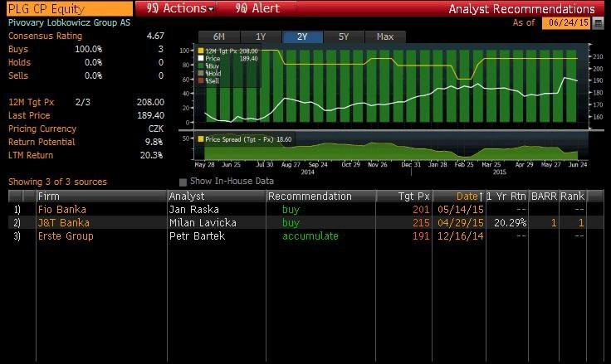Click target price 191 for Erste Group
The image size is (611, 364).
[x=421, y=236]
